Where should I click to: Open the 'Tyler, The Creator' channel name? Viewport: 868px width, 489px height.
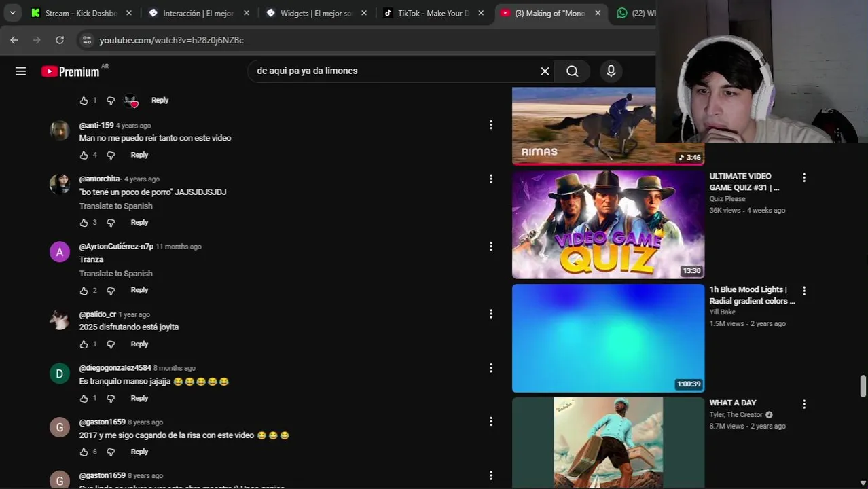[x=736, y=415]
